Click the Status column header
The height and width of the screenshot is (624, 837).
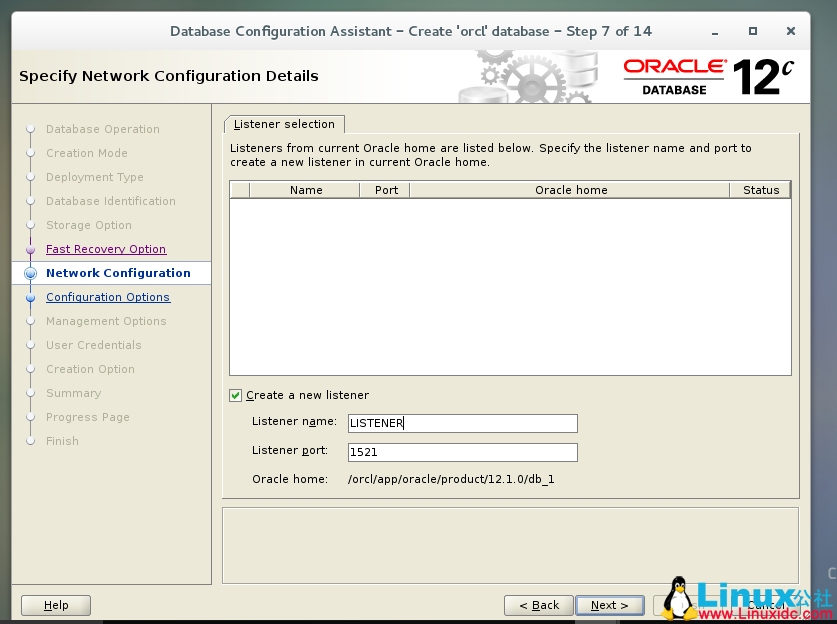coord(761,190)
